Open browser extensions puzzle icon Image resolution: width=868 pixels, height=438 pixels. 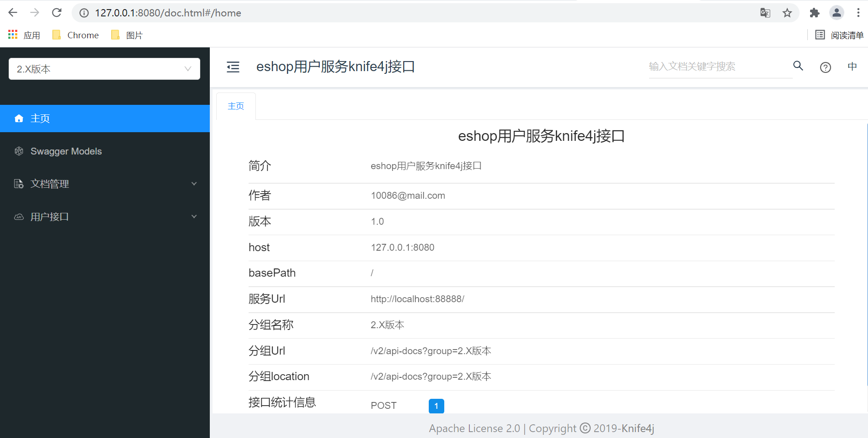(x=815, y=13)
